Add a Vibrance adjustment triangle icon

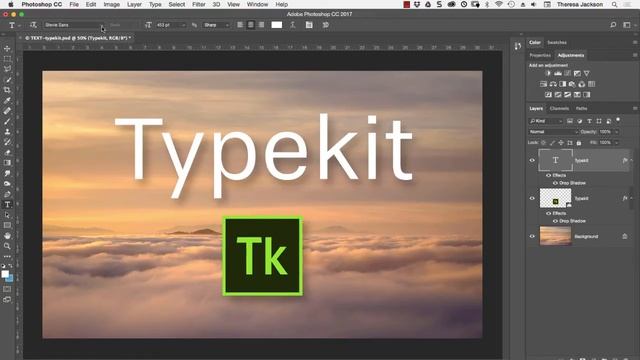point(587,73)
